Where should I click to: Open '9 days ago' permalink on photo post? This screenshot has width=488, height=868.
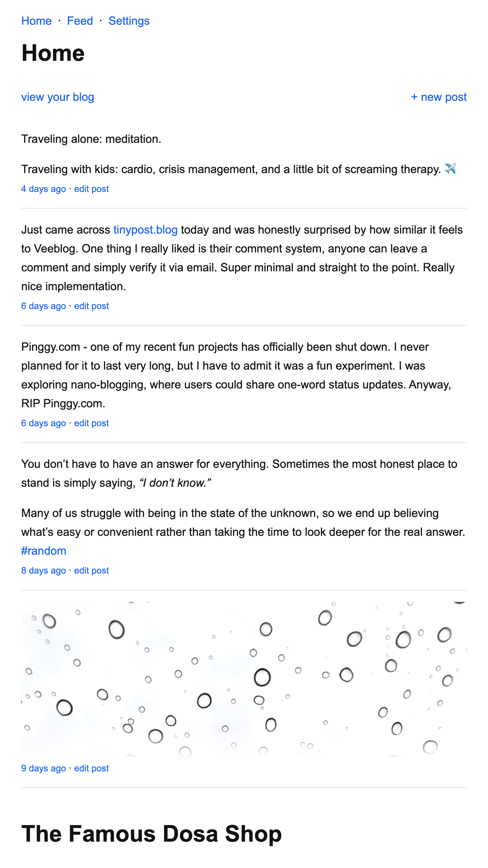44,768
